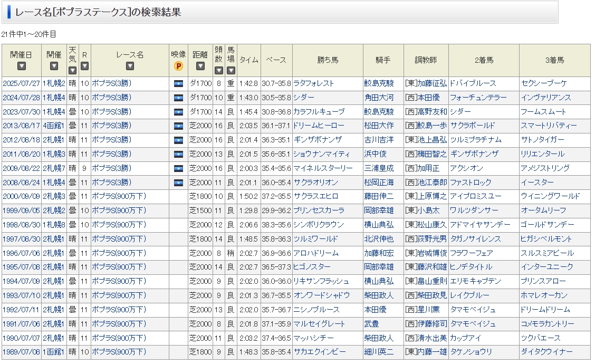Open ポプラS(900万下) race link for 1997/08/30
Viewport: 595px width, 364px height.
pos(119,239)
